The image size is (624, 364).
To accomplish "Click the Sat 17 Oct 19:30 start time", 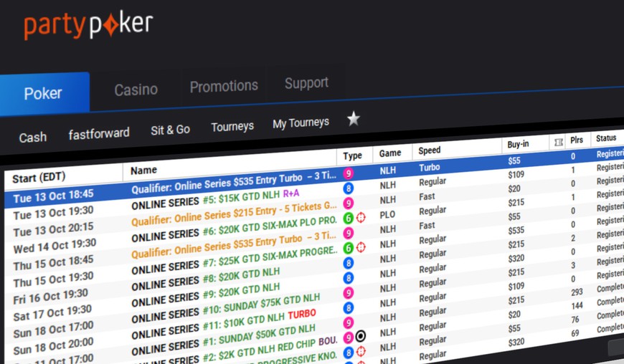I will (52, 314).
